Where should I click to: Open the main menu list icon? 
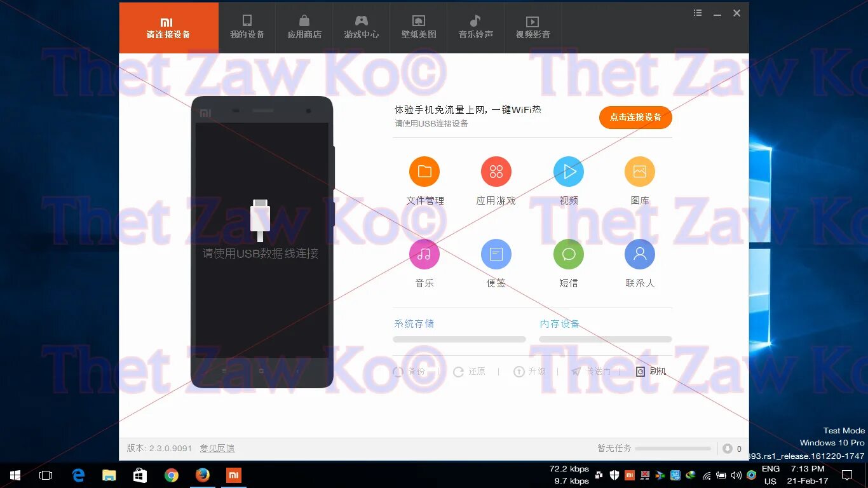(x=698, y=13)
